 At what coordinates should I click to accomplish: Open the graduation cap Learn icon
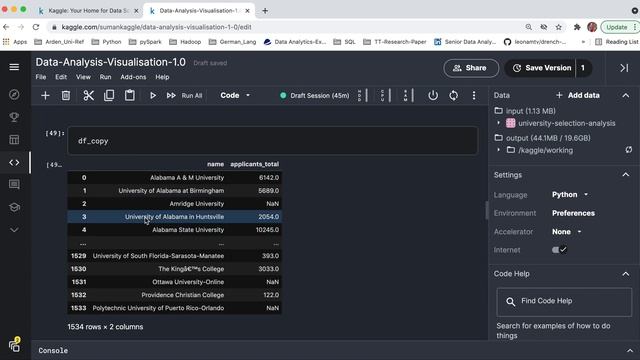click(14, 207)
